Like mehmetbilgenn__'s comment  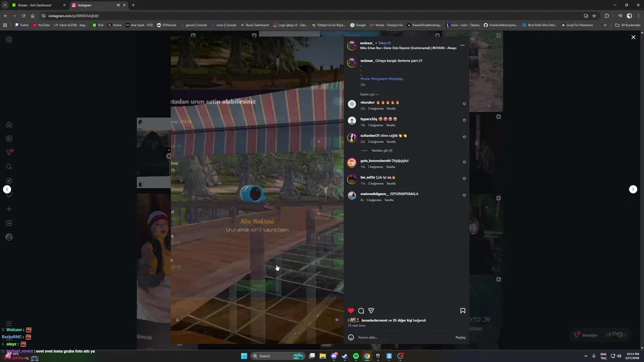tap(464, 196)
